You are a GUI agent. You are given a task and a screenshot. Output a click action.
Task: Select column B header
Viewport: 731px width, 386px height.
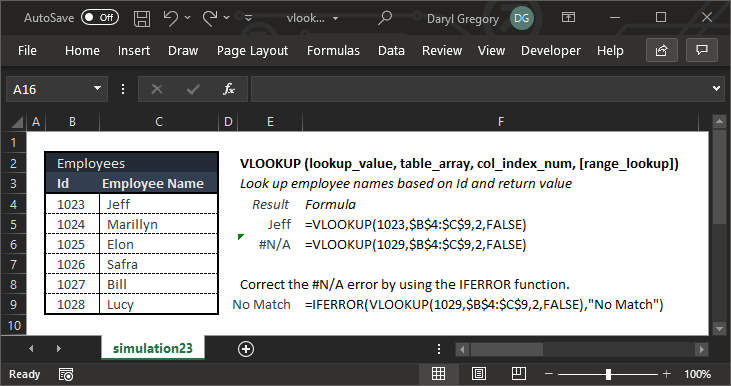[x=72, y=122]
